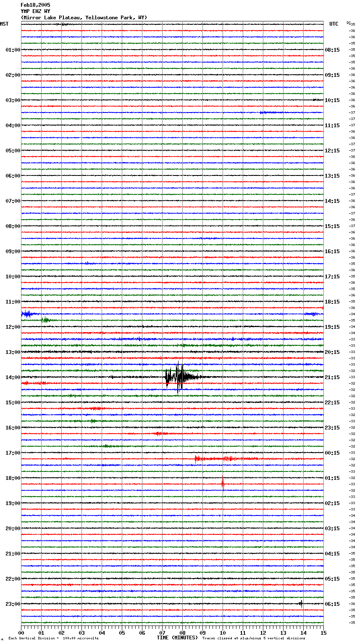Image resolution: width=357 pixels, height=644 pixels.
Task: Click the green burst on the 11:45 trace
Action: point(47,320)
